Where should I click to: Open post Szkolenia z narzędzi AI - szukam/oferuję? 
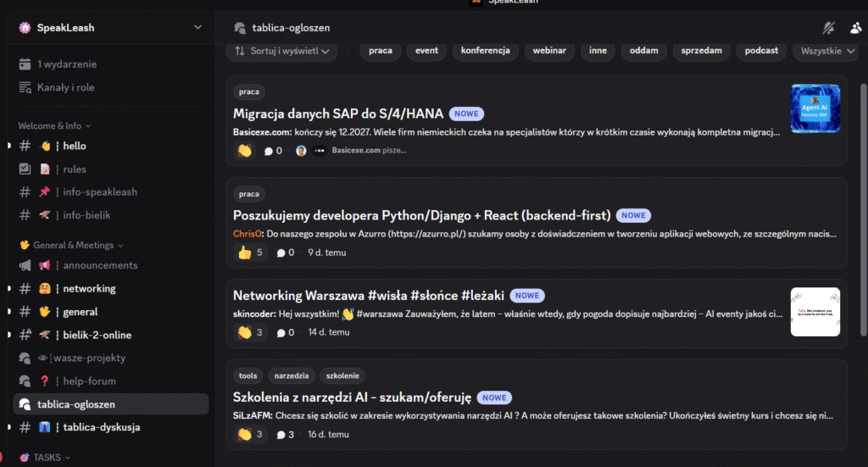pos(352,398)
